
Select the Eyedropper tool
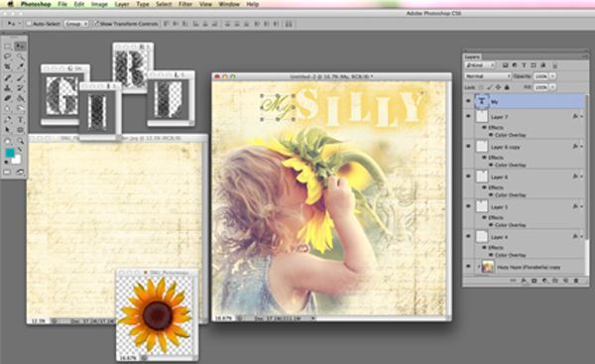(20, 66)
